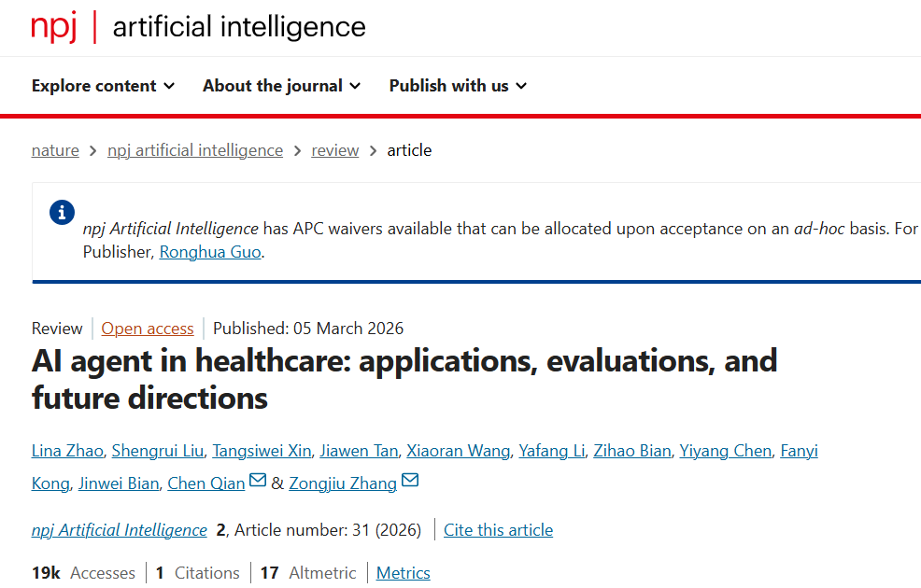Image resolution: width=921 pixels, height=588 pixels.
Task: Open author Shengrui Liu's profile
Action: 158,451
